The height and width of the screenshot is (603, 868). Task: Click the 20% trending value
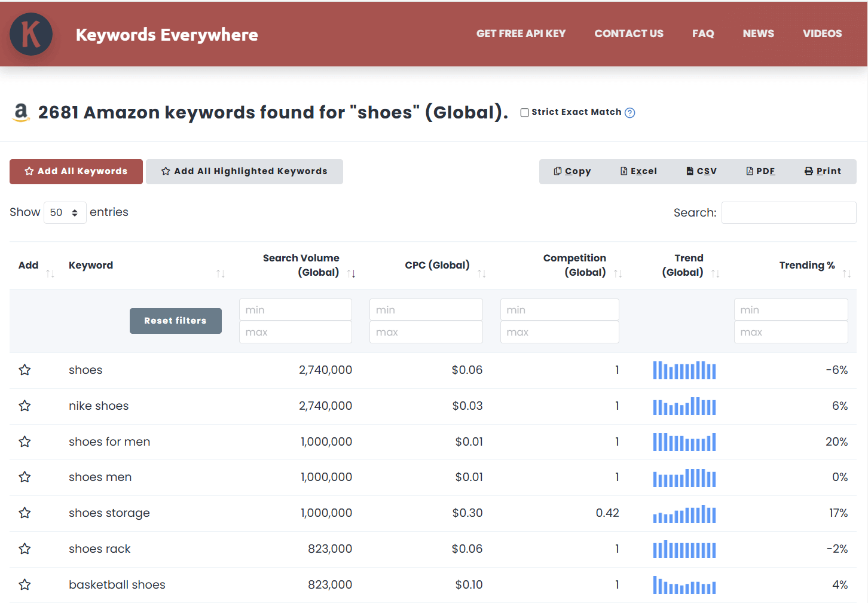tap(836, 441)
